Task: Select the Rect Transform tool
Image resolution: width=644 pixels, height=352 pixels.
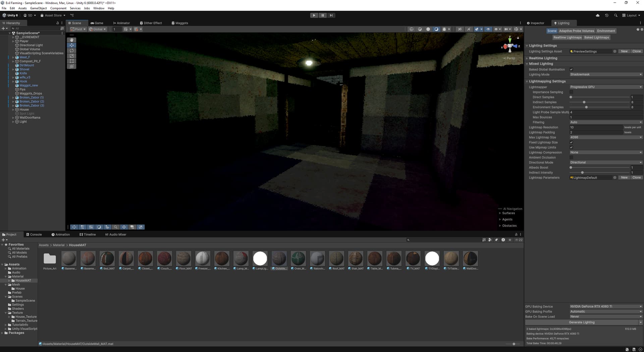Action: [x=71, y=61]
